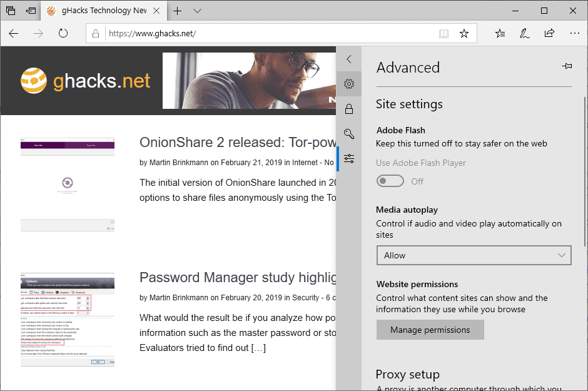Open Password Manager article thumbnail
The height and width of the screenshot is (391, 588).
(x=68, y=320)
